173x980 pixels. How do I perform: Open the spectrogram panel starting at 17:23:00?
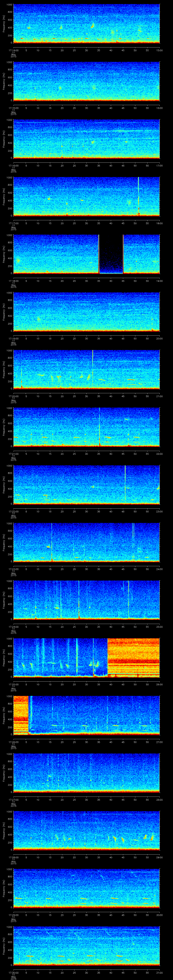(x=87, y=543)
